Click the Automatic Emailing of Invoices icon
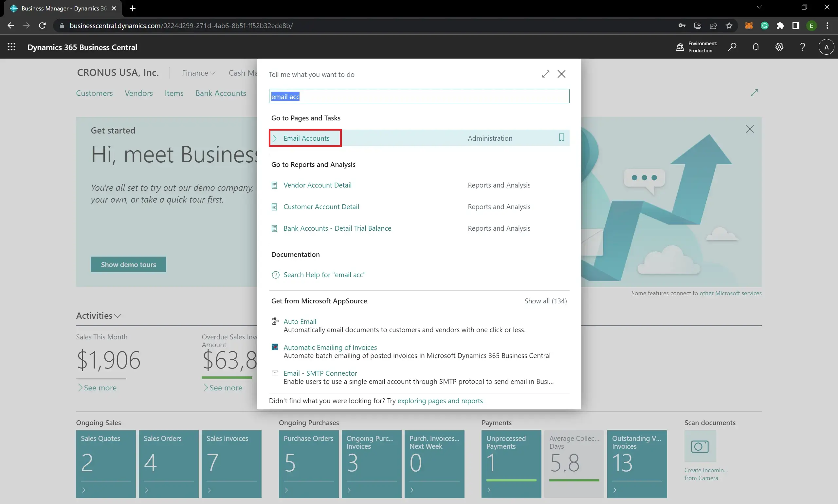 [x=275, y=347]
